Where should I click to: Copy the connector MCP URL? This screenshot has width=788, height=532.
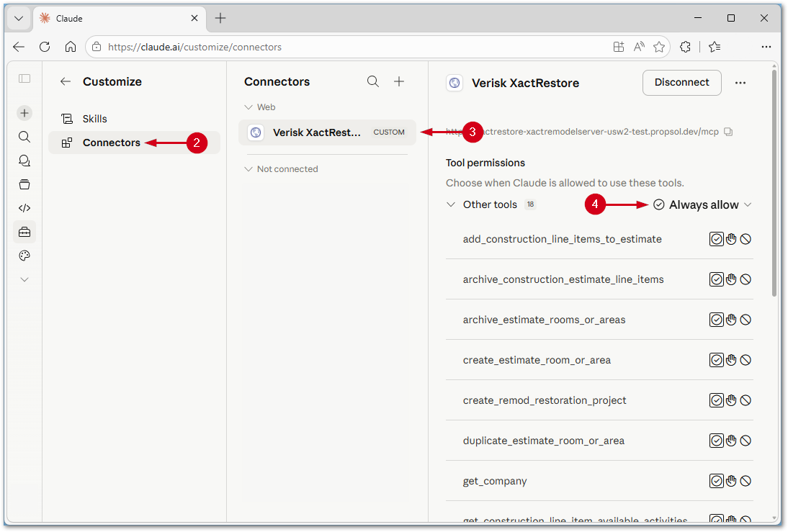(728, 132)
